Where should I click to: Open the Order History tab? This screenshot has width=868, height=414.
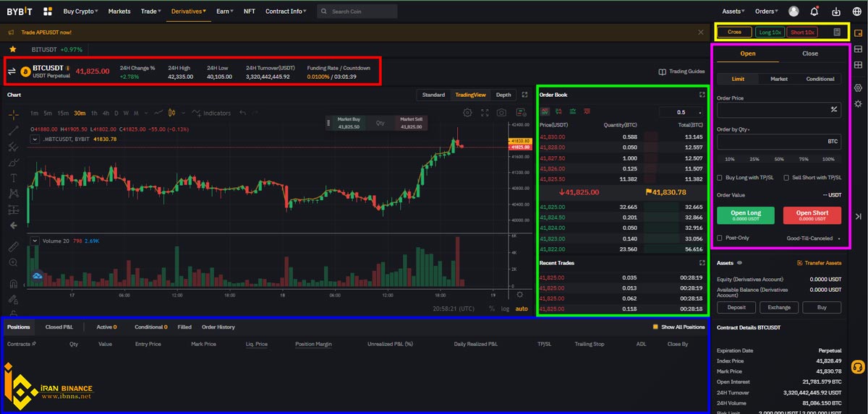[x=218, y=327]
